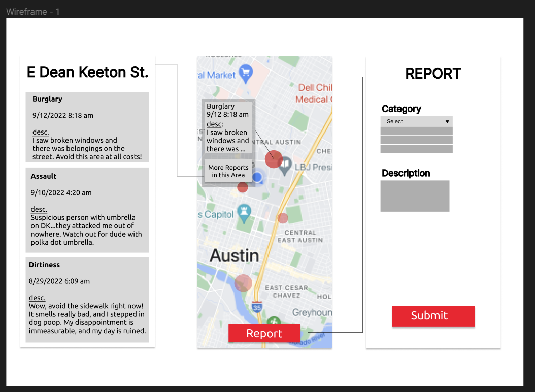The width and height of the screenshot is (535, 392).
Task: Click the green hiking pin icon
Action: click(274, 321)
